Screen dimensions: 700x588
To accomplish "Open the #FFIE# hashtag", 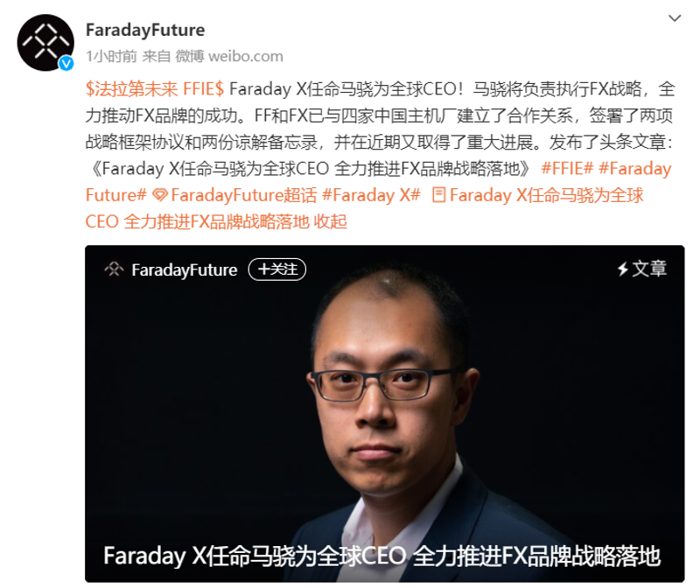I will click(x=567, y=169).
